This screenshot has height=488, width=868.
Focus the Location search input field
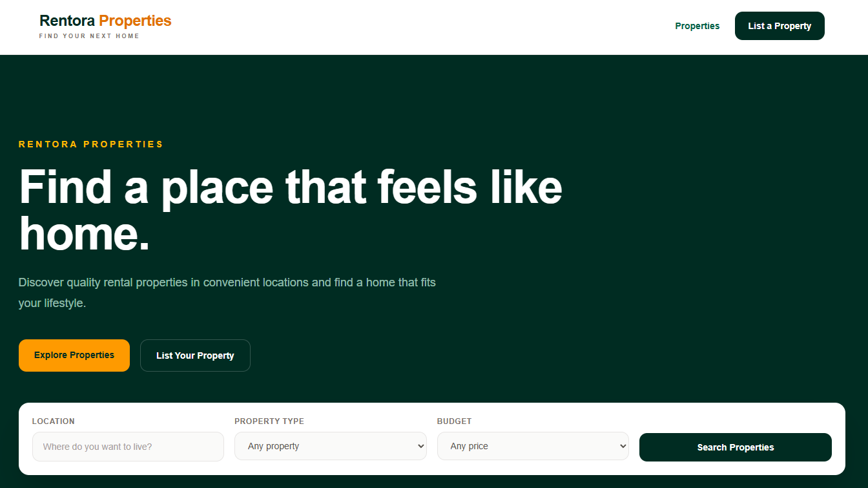[x=128, y=447]
